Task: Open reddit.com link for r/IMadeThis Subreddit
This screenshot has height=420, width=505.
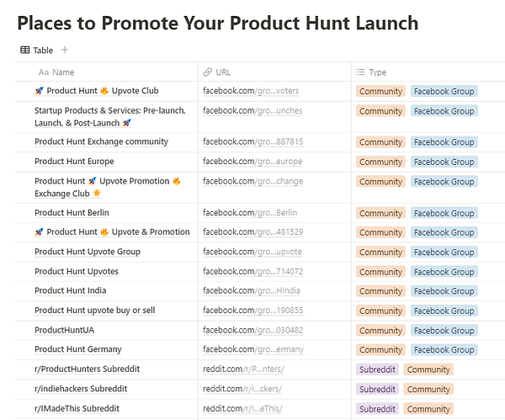Action: click(243, 409)
